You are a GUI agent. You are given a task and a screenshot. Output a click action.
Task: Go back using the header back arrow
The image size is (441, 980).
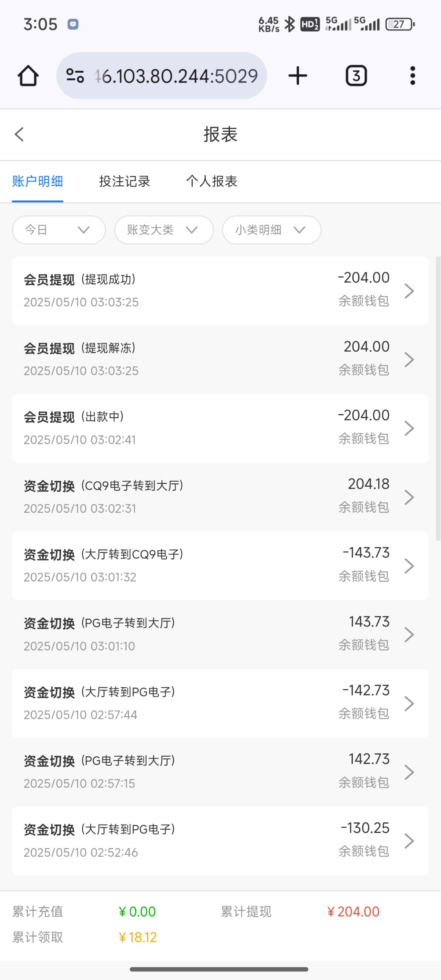click(19, 134)
